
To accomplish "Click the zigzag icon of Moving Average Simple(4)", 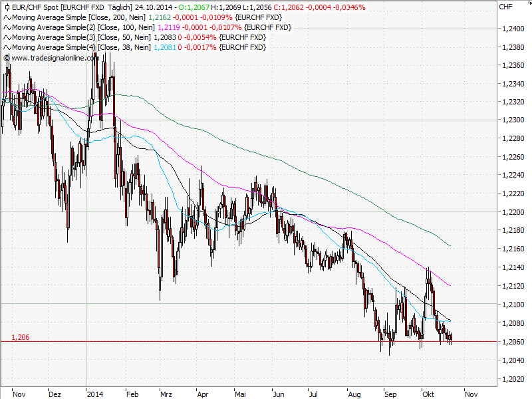I will point(7,47).
